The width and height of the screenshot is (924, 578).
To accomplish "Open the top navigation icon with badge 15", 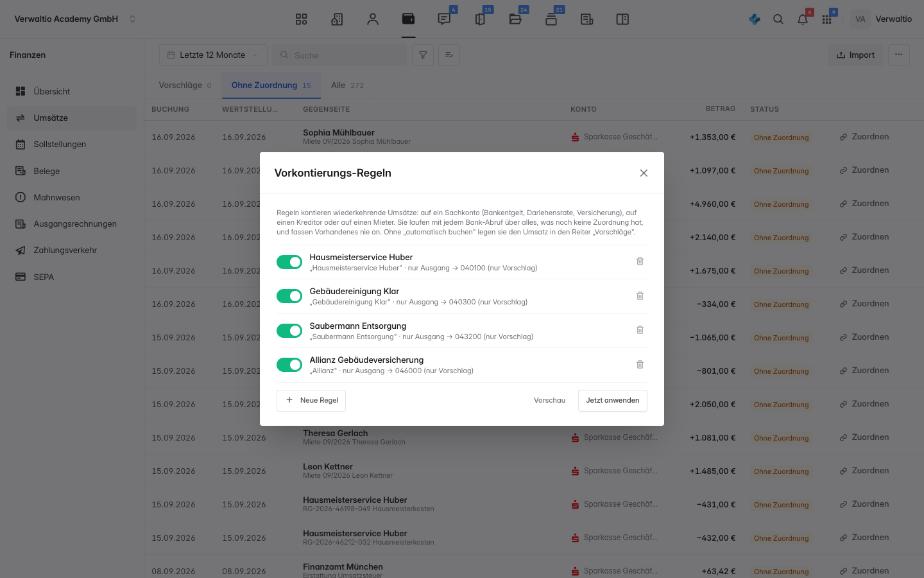I will click(x=480, y=19).
